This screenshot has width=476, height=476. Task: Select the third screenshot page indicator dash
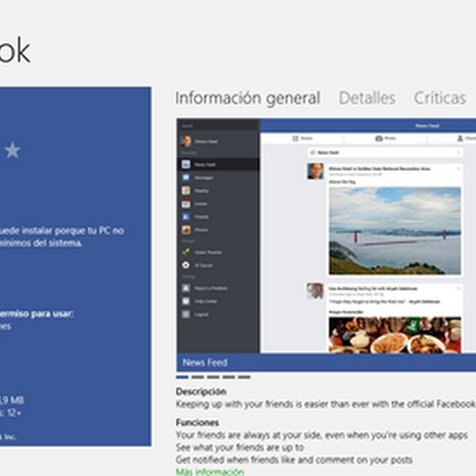pos(213,377)
